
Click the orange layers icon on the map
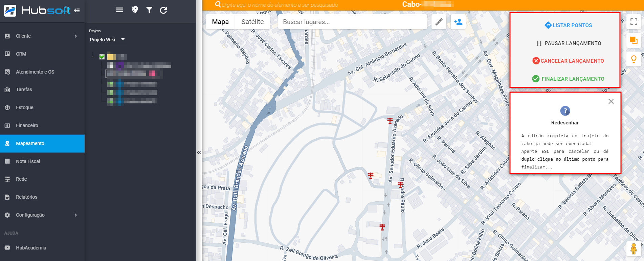[634, 41]
